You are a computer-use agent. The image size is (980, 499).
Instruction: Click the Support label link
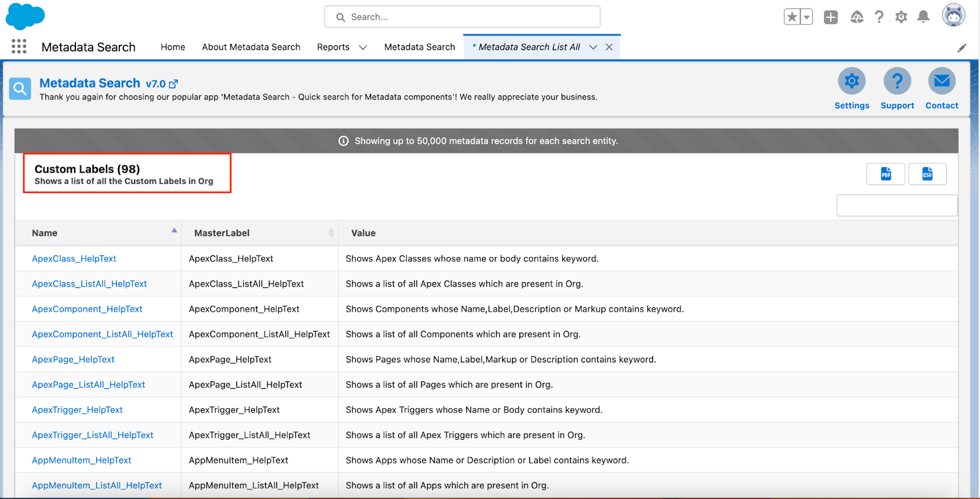point(897,105)
